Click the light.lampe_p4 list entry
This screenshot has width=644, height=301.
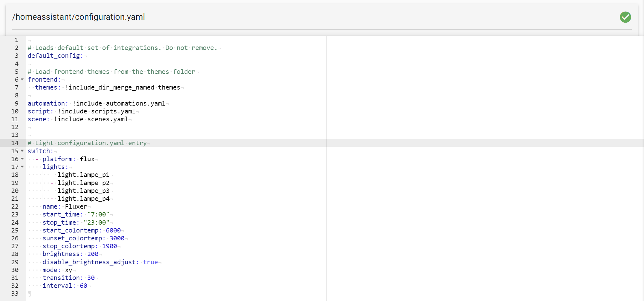(x=83, y=199)
